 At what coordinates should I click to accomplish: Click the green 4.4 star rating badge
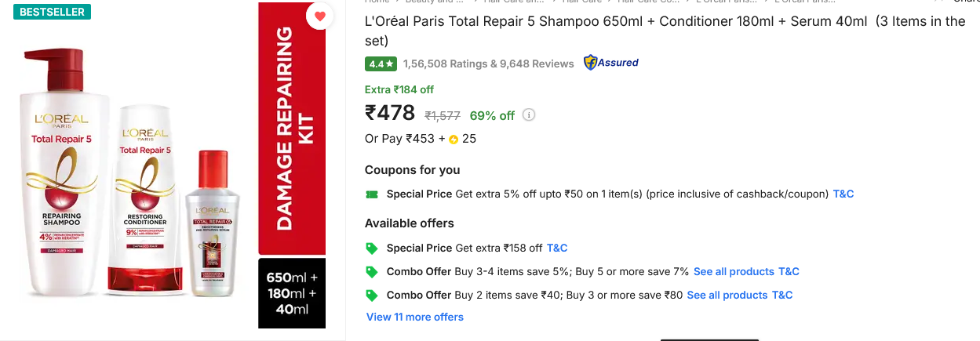pyautogui.click(x=381, y=63)
